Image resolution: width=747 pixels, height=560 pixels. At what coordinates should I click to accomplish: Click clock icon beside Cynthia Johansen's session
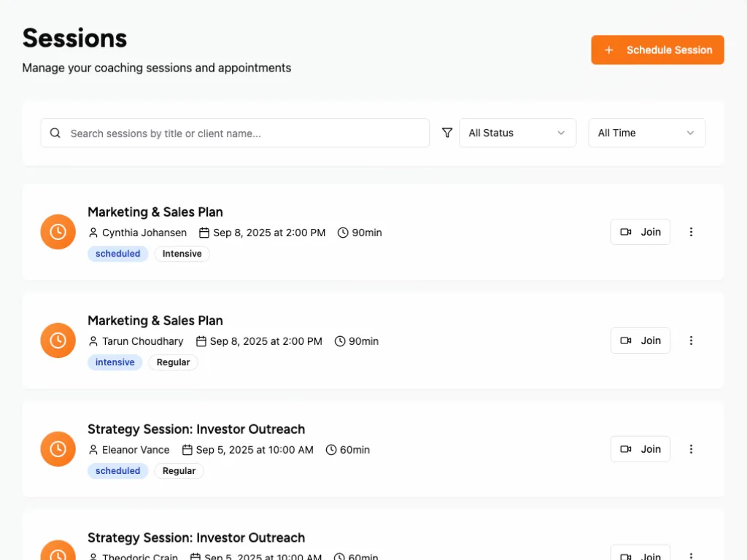click(58, 232)
